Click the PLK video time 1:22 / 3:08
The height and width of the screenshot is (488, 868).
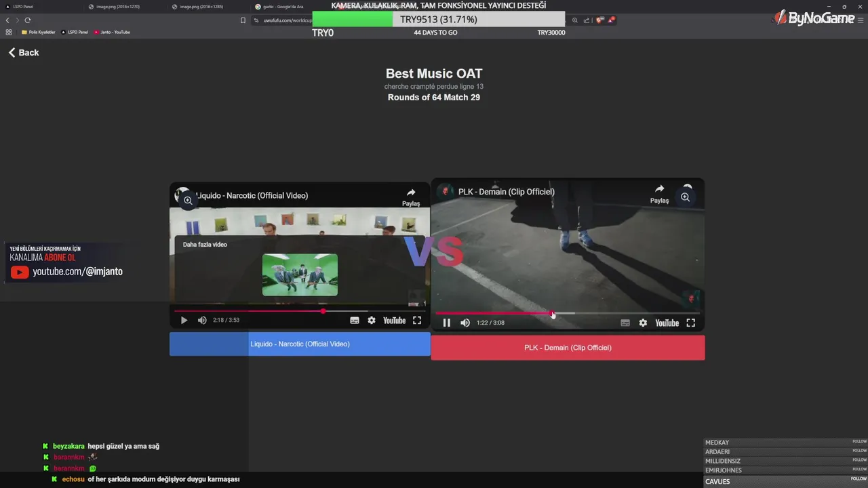pos(490,323)
